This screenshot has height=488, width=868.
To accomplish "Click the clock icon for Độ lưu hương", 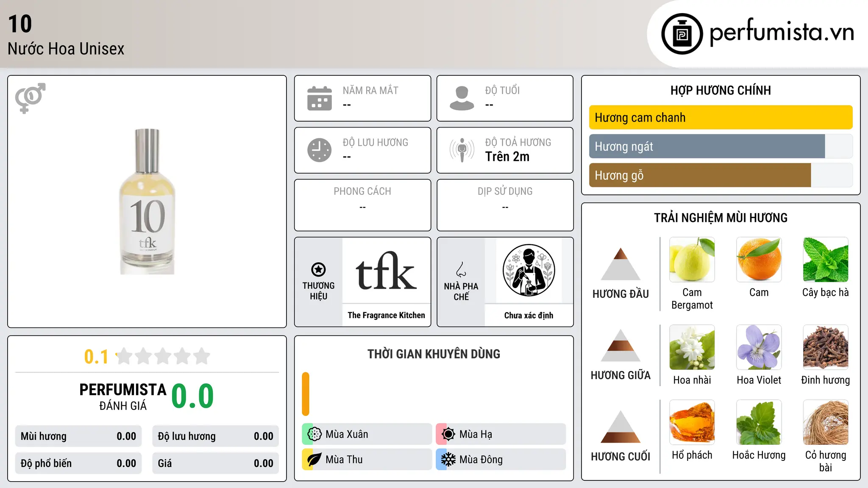I will pyautogui.click(x=320, y=150).
